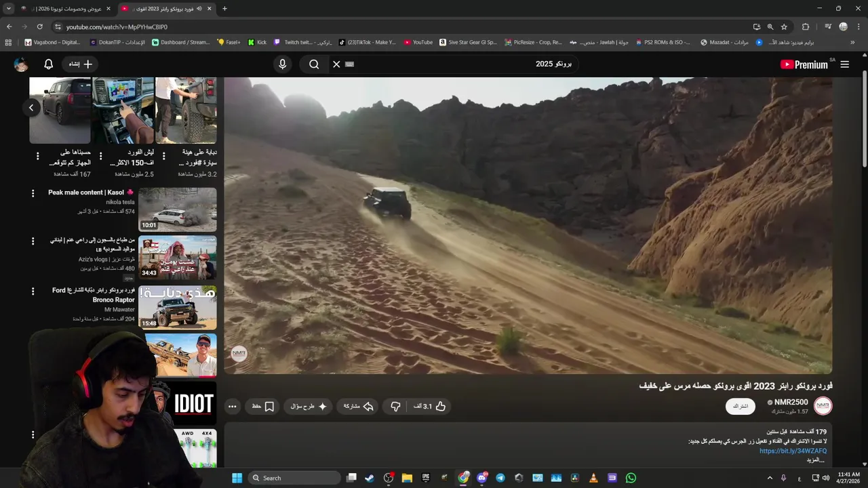Open options for Ford Bronco Raptor video

coord(33,291)
